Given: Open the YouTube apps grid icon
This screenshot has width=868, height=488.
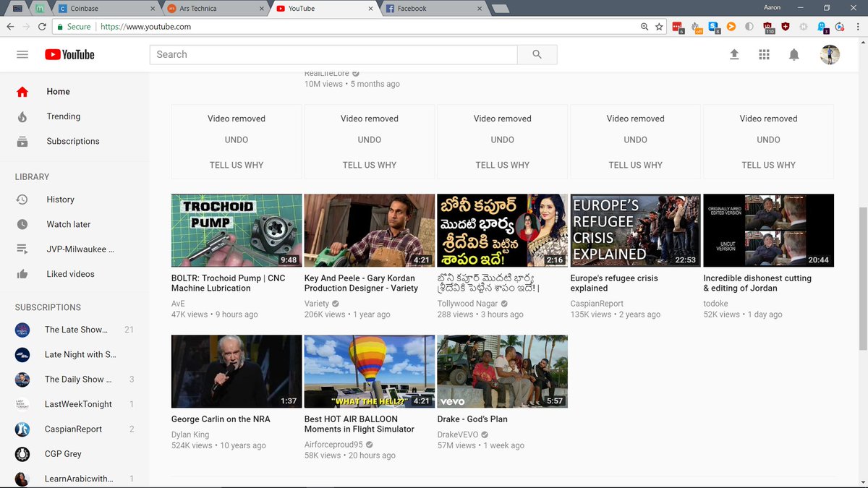Looking at the screenshot, I should point(764,54).
